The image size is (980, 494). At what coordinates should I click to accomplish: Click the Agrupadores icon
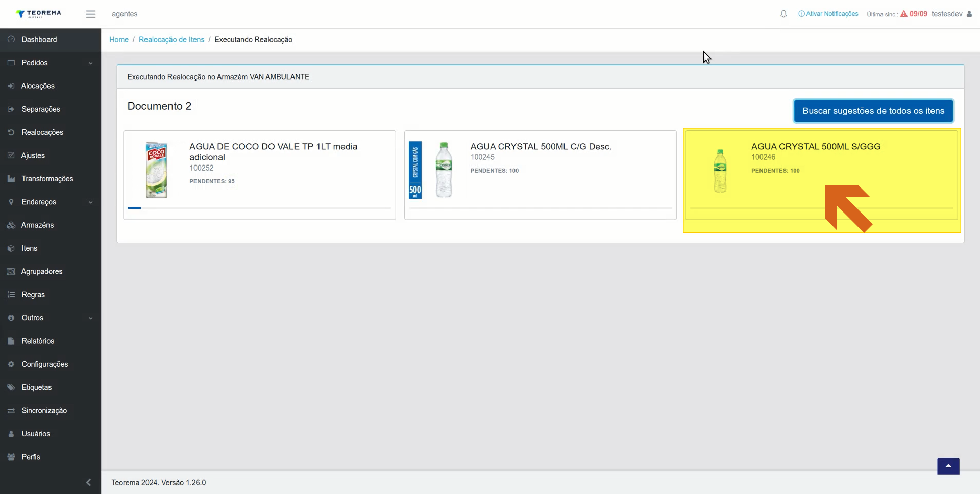[x=11, y=271]
